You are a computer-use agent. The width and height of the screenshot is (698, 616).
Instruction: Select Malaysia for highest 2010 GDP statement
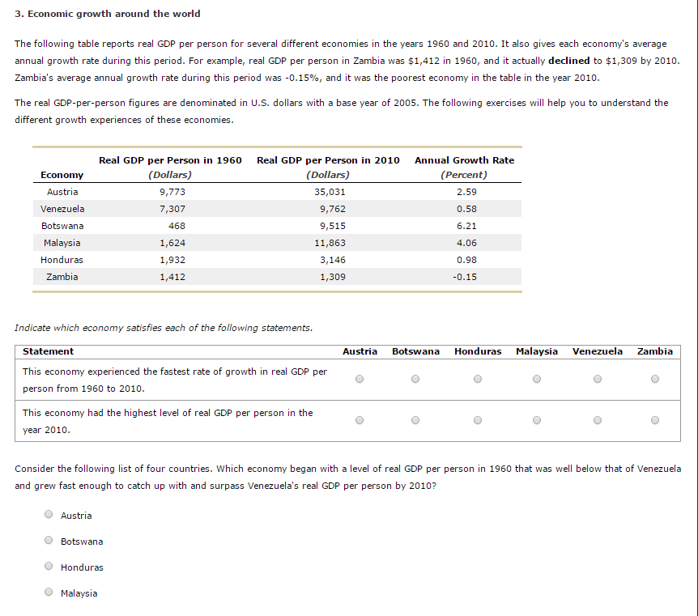click(x=536, y=419)
